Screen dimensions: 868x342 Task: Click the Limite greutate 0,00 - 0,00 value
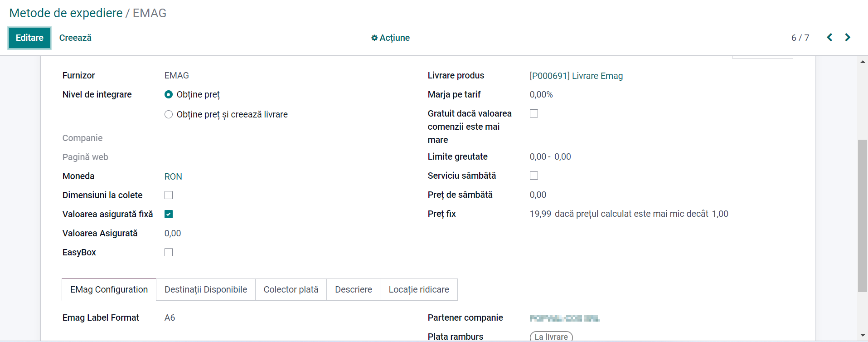pos(550,156)
